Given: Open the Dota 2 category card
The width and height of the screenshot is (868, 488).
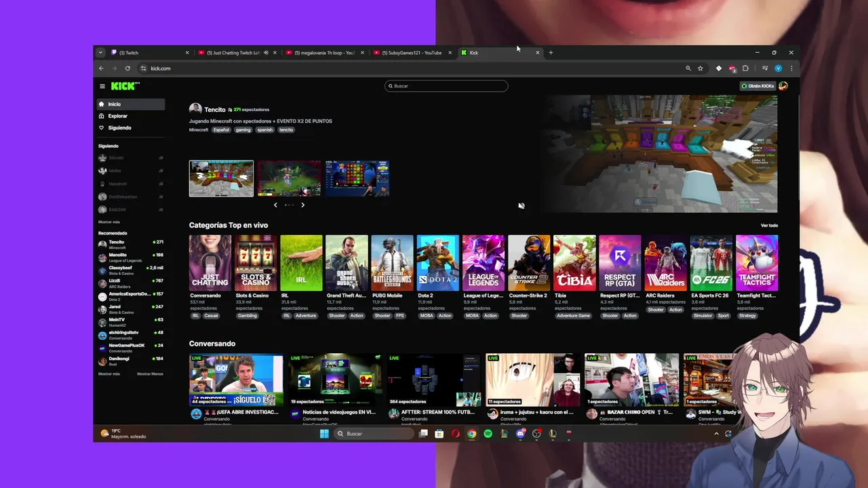Looking at the screenshot, I should coord(438,263).
